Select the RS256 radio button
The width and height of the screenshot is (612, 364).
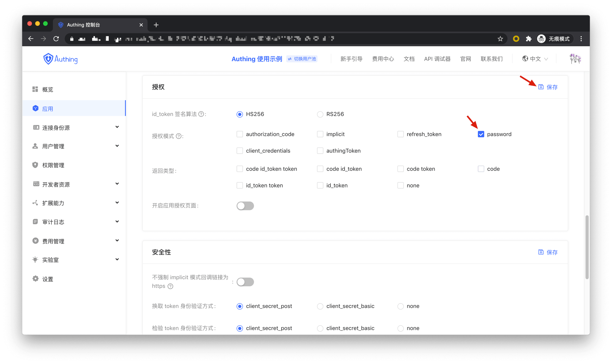click(320, 114)
